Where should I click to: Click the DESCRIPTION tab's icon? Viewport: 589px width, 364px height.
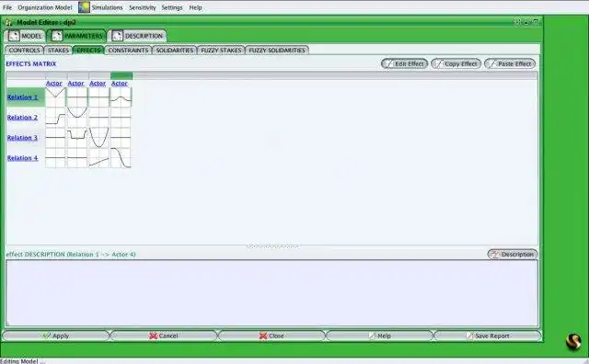[x=117, y=36]
